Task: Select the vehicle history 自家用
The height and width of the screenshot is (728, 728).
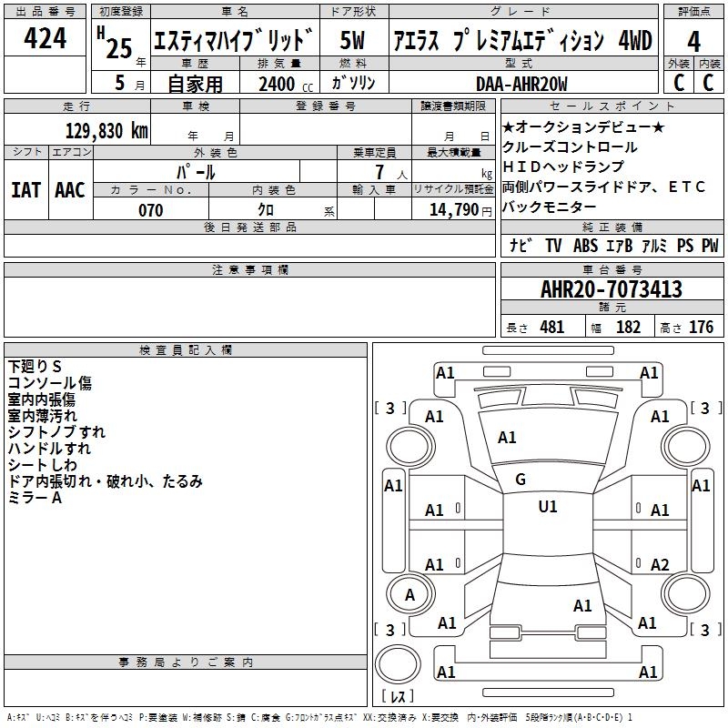Action: click(195, 84)
